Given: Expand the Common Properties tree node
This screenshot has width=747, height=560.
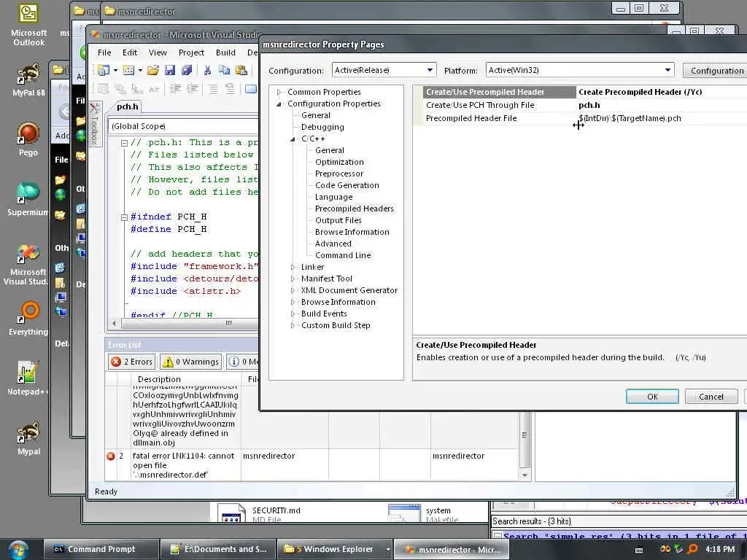Looking at the screenshot, I should click(x=279, y=92).
